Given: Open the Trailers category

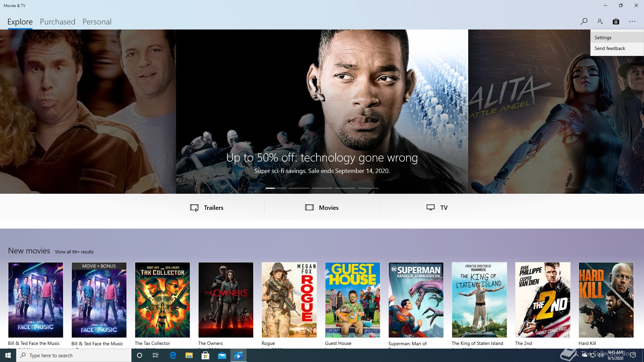Looking at the screenshot, I should [207, 207].
